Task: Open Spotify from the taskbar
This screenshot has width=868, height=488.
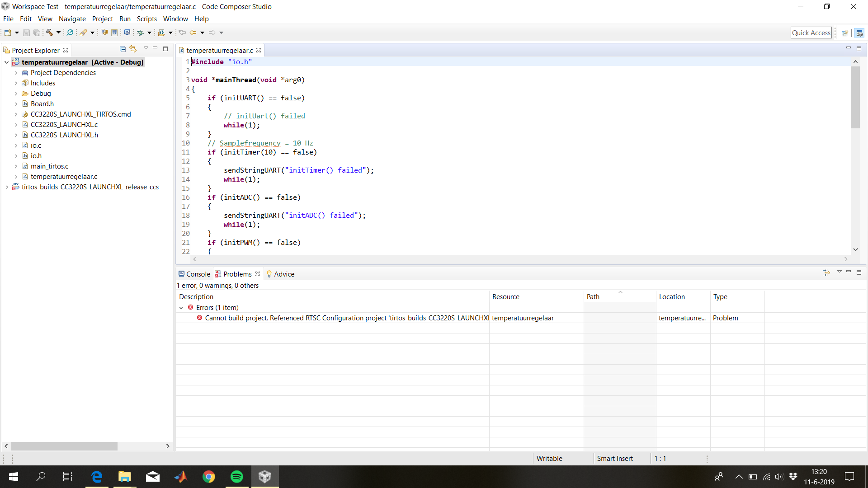Action: click(x=237, y=477)
